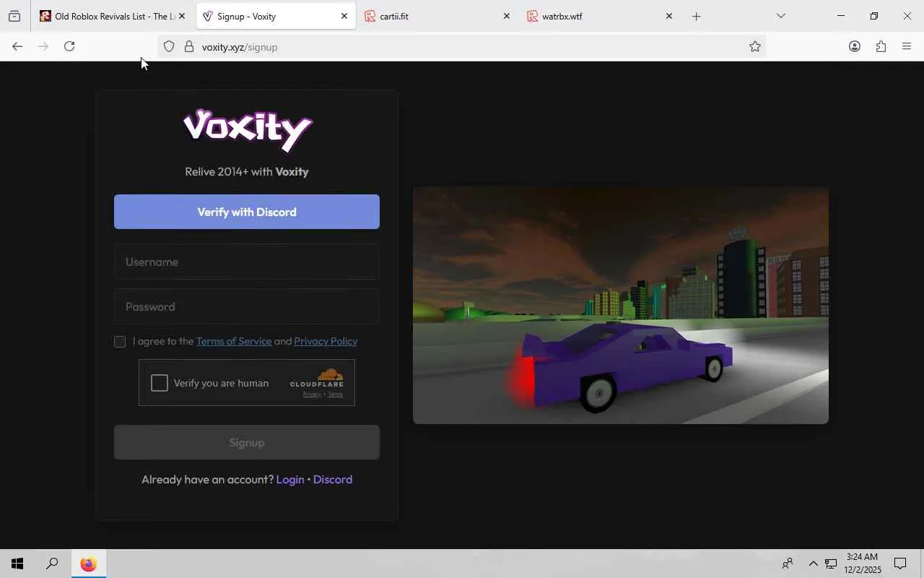Open tracking protection shield icon
Image resolution: width=924 pixels, height=578 pixels.
(x=169, y=47)
